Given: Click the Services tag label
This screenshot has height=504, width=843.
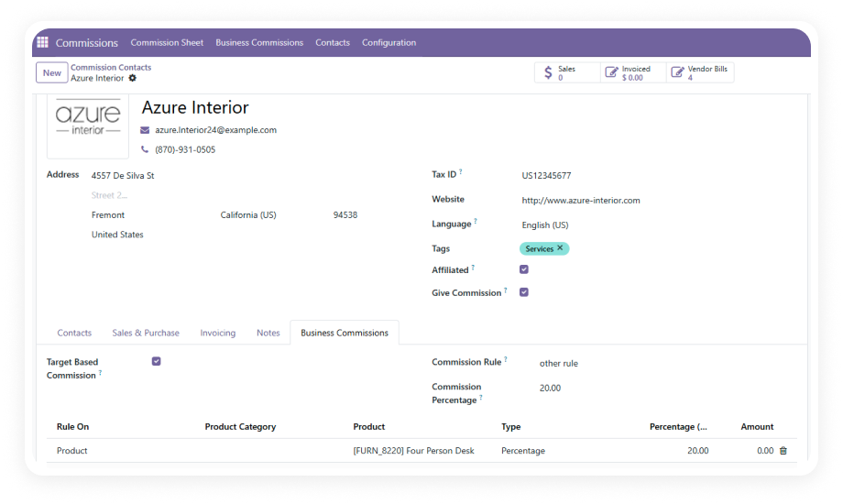Looking at the screenshot, I should [539, 248].
